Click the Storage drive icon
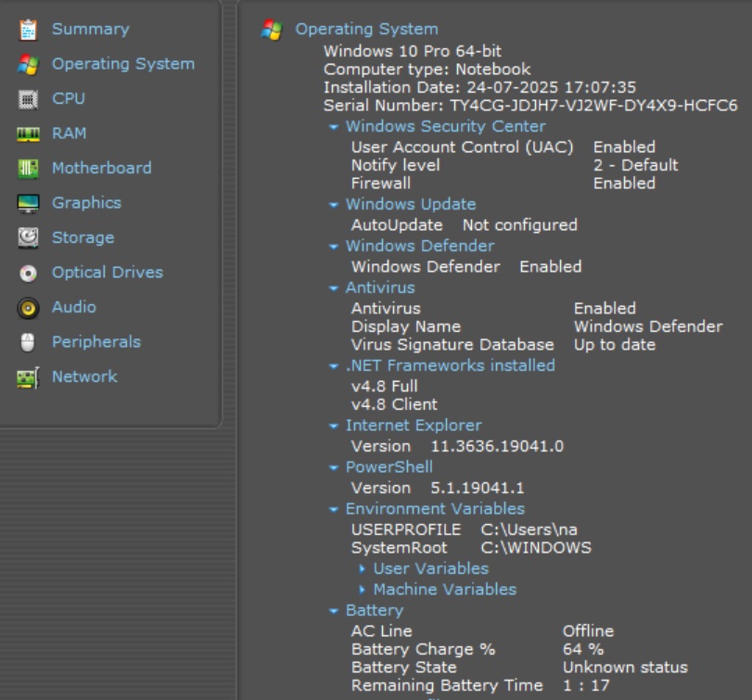 click(28, 238)
